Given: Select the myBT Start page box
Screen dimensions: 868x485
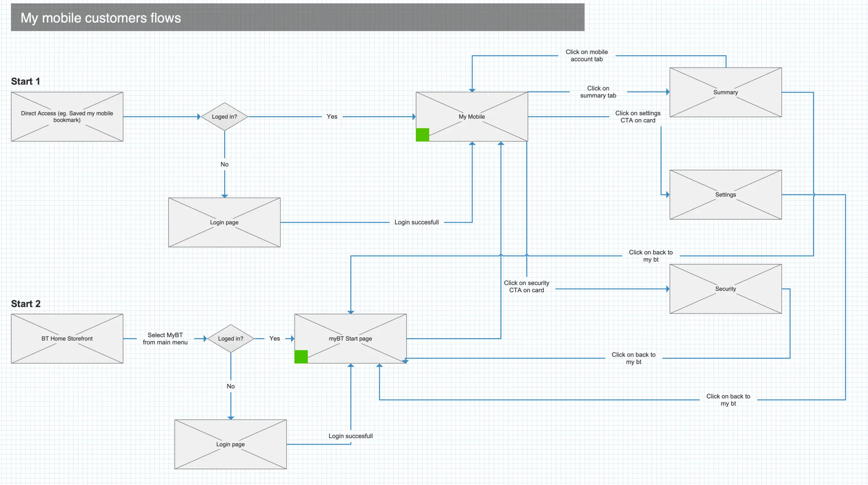Looking at the screenshot, I should point(350,338).
